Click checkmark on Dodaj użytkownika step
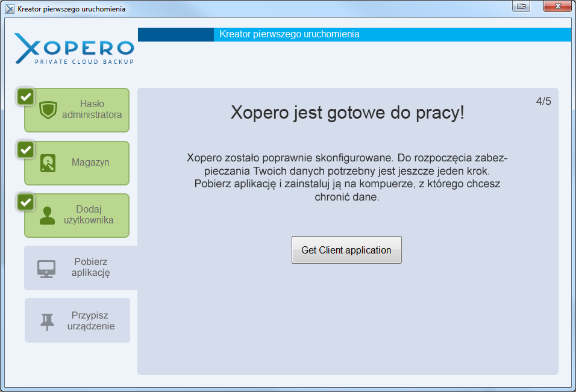576x392 pixels. point(26,202)
